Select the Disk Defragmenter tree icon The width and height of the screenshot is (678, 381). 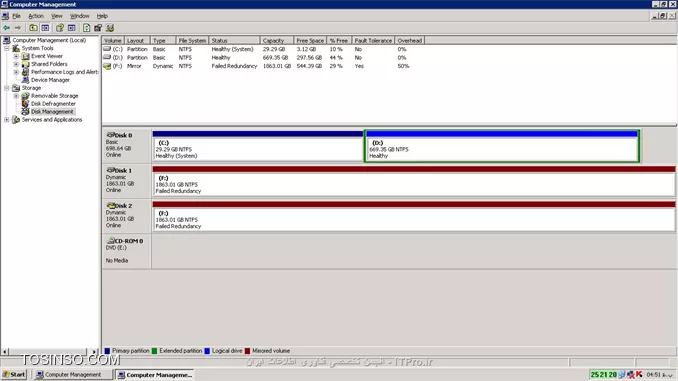coord(26,104)
